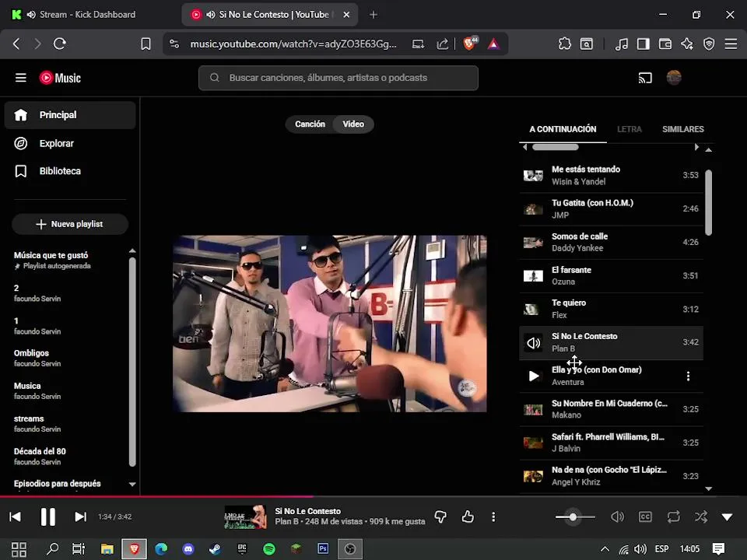Viewport: 747px width, 560px height.
Task: Like Si No Le Contesto
Action: tap(468, 516)
